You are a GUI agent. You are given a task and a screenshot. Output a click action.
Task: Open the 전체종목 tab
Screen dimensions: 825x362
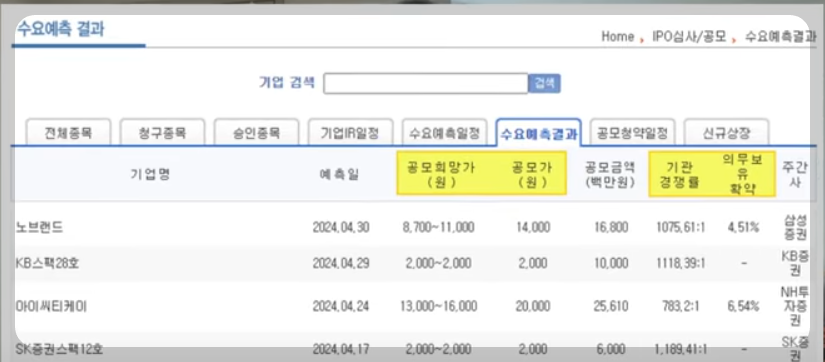tap(68, 132)
